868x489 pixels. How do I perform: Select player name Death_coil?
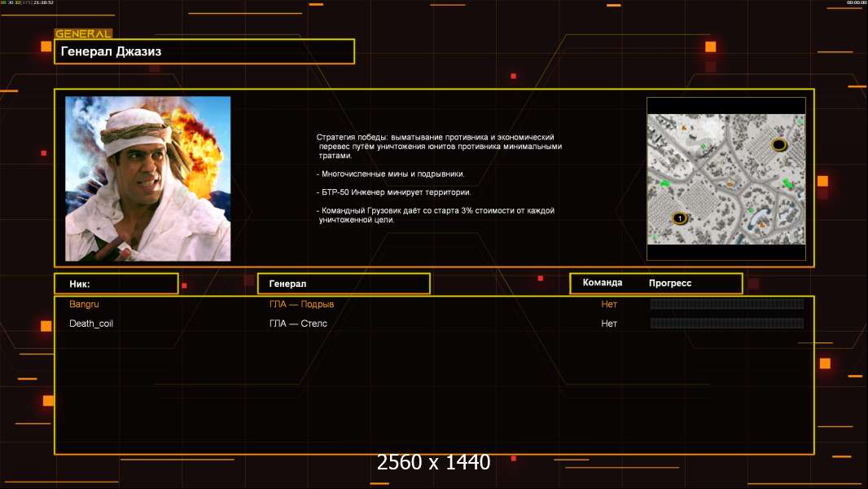[90, 324]
